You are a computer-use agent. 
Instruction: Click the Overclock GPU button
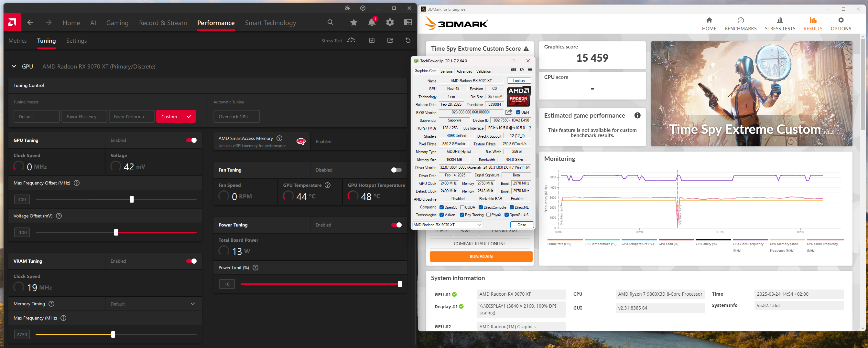236,116
